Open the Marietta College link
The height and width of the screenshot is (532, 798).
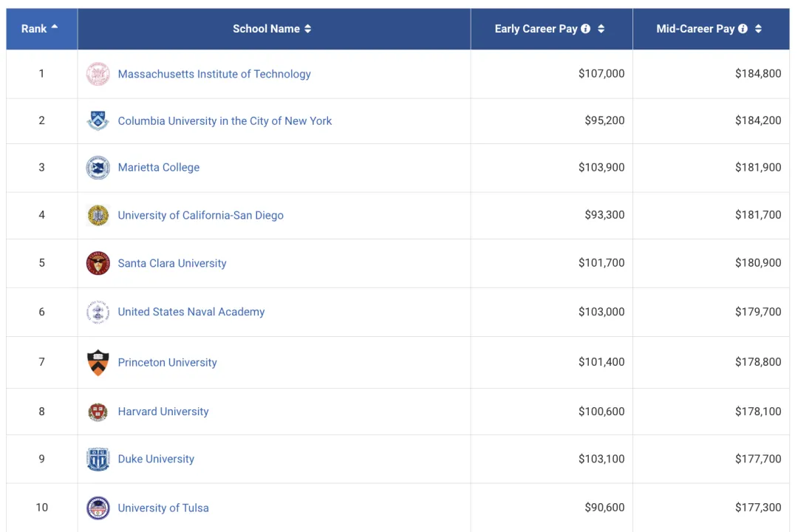pos(159,168)
